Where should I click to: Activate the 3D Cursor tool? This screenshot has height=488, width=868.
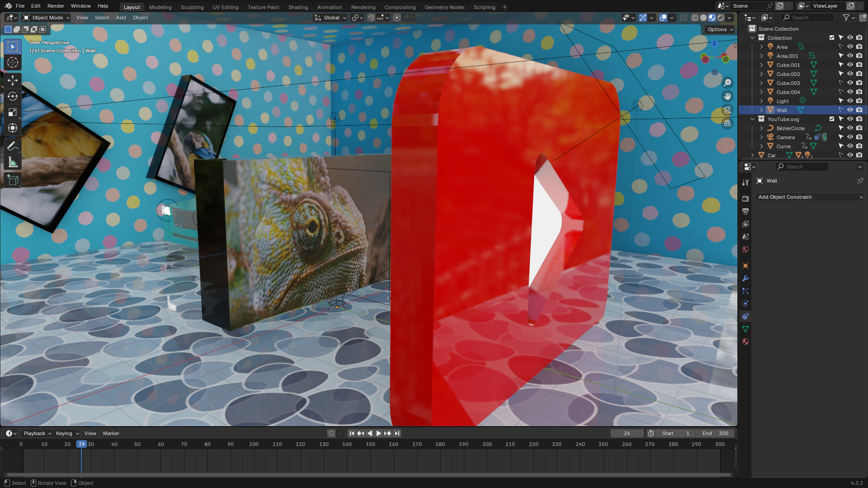(x=13, y=62)
